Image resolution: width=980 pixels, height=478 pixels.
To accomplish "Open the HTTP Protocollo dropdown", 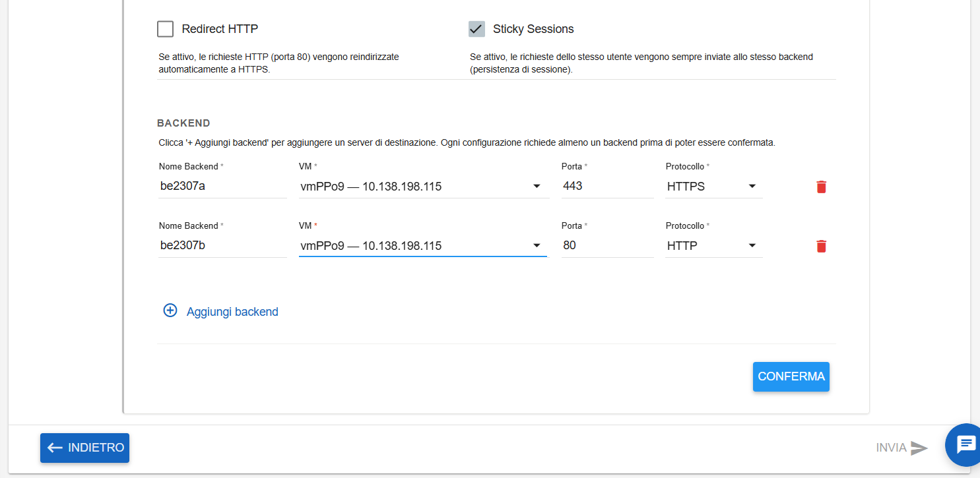I will 714,246.
